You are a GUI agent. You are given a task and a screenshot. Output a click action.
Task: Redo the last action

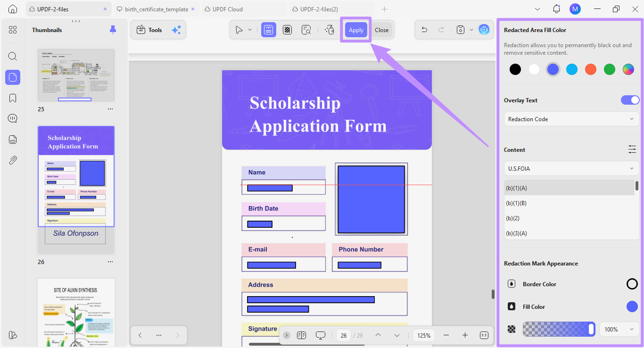pyautogui.click(x=441, y=30)
